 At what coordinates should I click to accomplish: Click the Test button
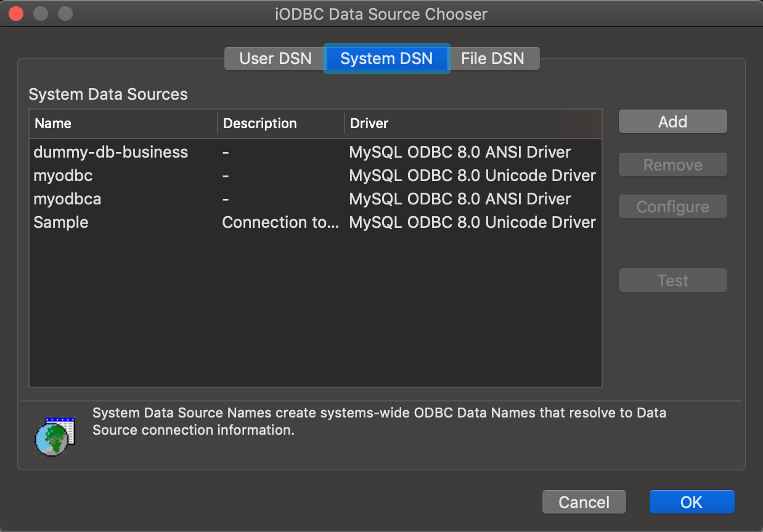(x=672, y=281)
